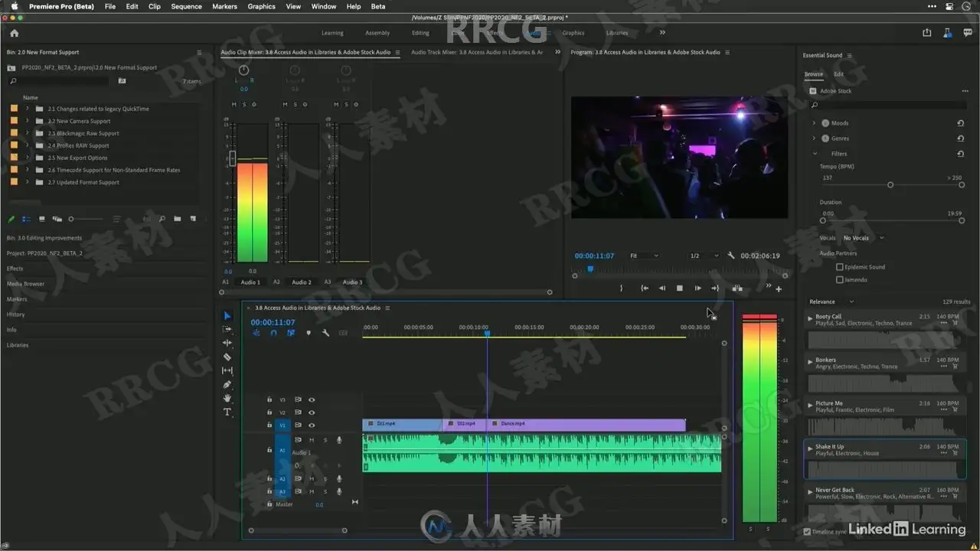Solo track A2 in timeline

point(325,479)
